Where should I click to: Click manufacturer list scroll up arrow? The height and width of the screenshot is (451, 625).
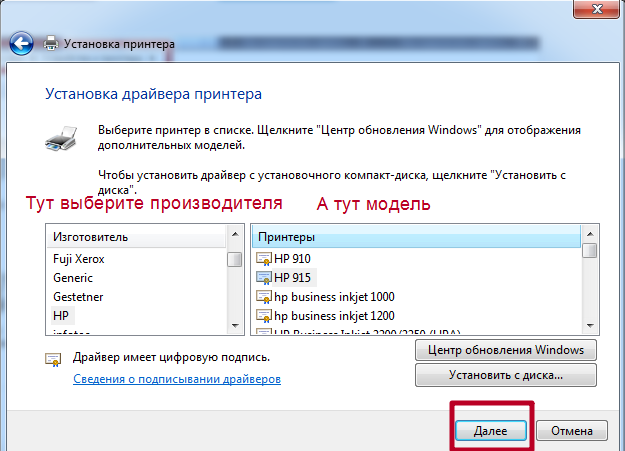(x=235, y=234)
